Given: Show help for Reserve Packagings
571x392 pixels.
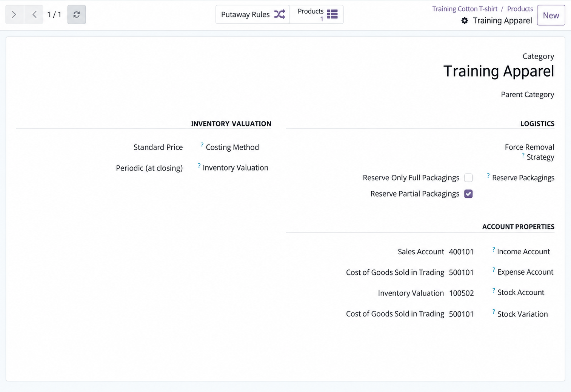Looking at the screenshot, I should point(488,176).
